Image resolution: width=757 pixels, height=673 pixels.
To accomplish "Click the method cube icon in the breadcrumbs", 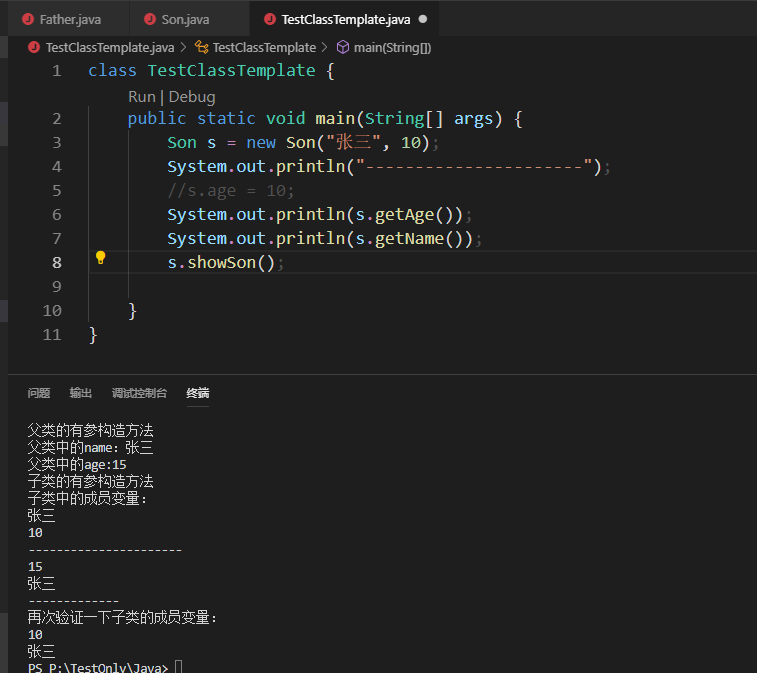I will point(343,47).
